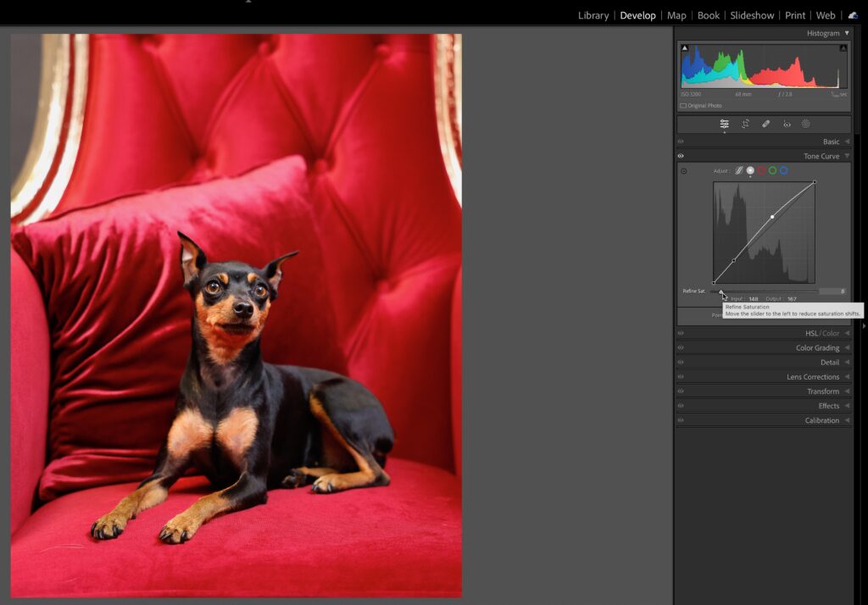Click the middle control point on the curve
This screenshot has height=605, width=868.
[x=772, y=217]
